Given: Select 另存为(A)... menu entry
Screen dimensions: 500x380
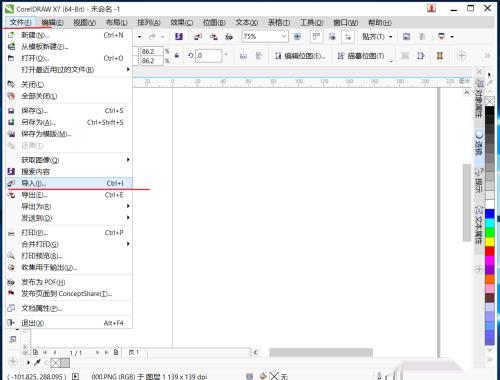Looking at the screenshot, I should (x=69, y=122).
